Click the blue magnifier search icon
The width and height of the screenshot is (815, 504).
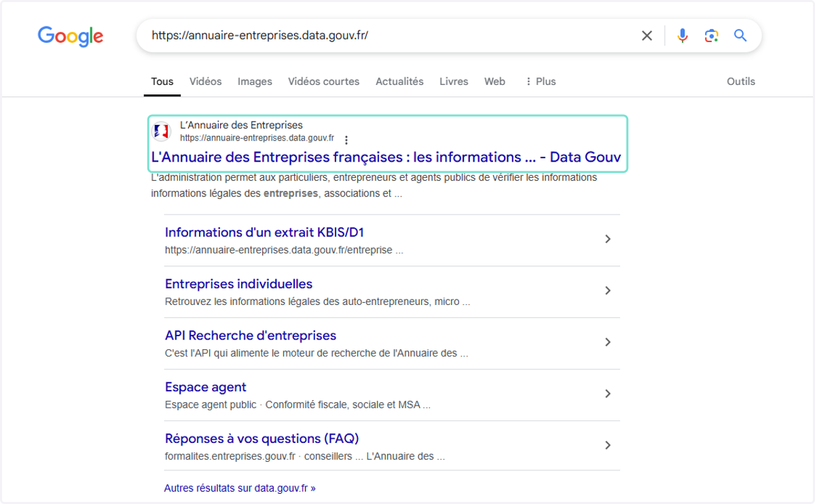pyautogui.click(x=741, y=35)
